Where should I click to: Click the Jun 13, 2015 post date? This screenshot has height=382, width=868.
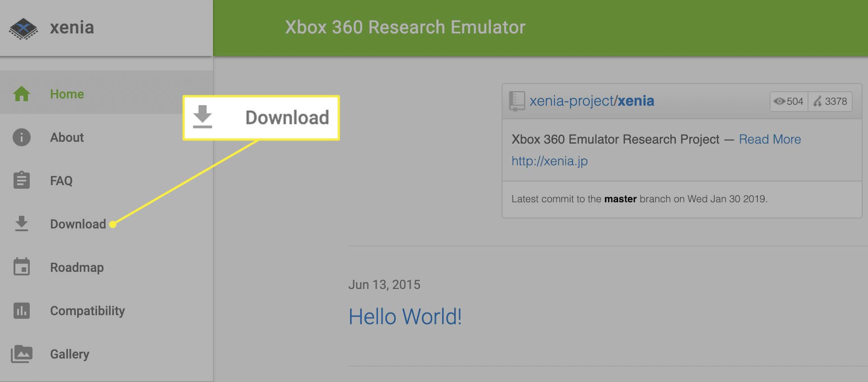(x=384, y=284)
